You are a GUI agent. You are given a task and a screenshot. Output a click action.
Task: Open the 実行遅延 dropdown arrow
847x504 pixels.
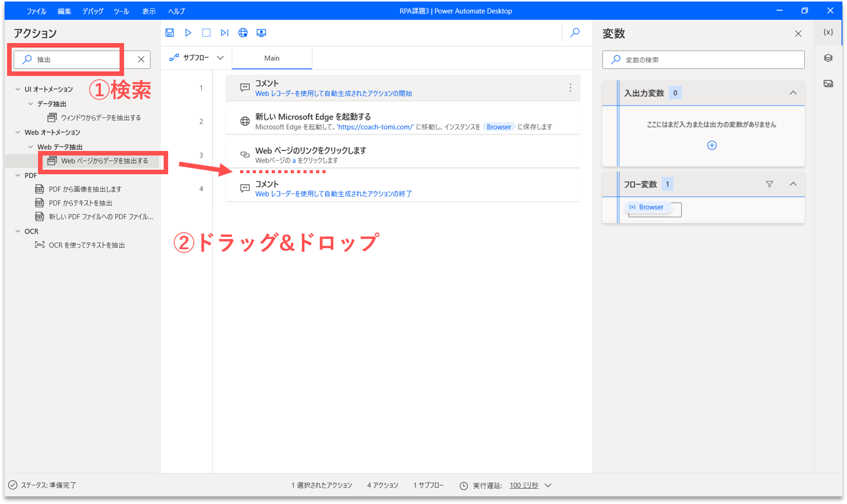pos(548,485)
